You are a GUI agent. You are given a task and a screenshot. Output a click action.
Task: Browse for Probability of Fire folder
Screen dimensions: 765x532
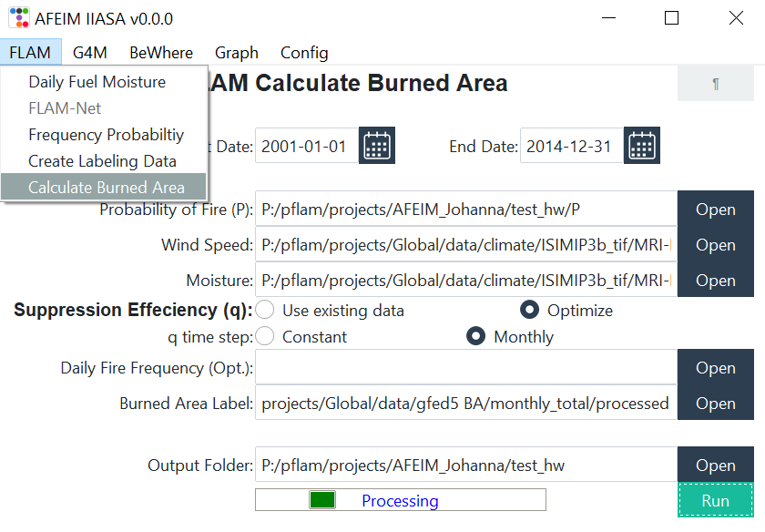[x=715, y=209]
